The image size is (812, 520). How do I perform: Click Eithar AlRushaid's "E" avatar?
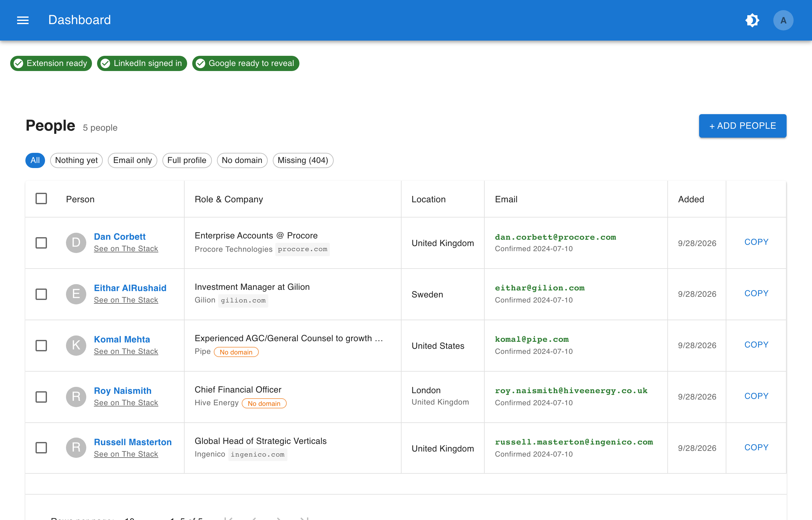(x=76, y=294)
